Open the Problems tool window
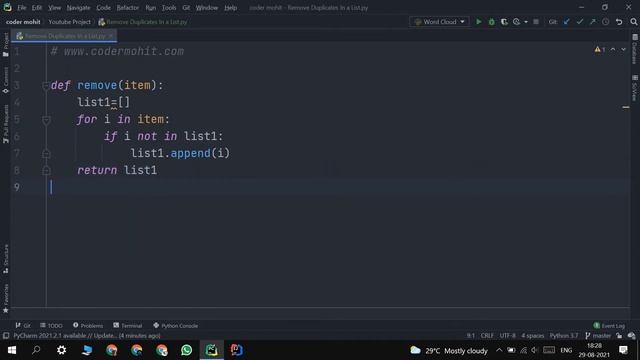The width and height of the screenshot is (640, 360). tap(88, 326)
